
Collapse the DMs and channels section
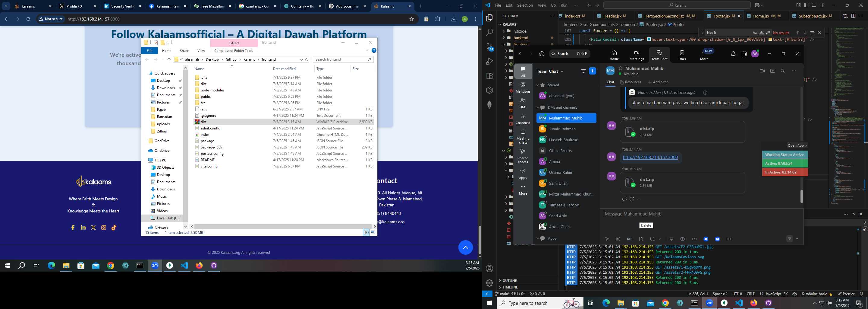[x=538, y=108]
